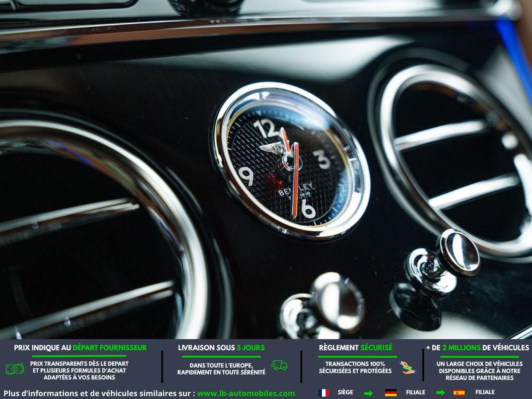Click the green banknote icon
This screenshot has width=532, height=399.
[15, 369]
